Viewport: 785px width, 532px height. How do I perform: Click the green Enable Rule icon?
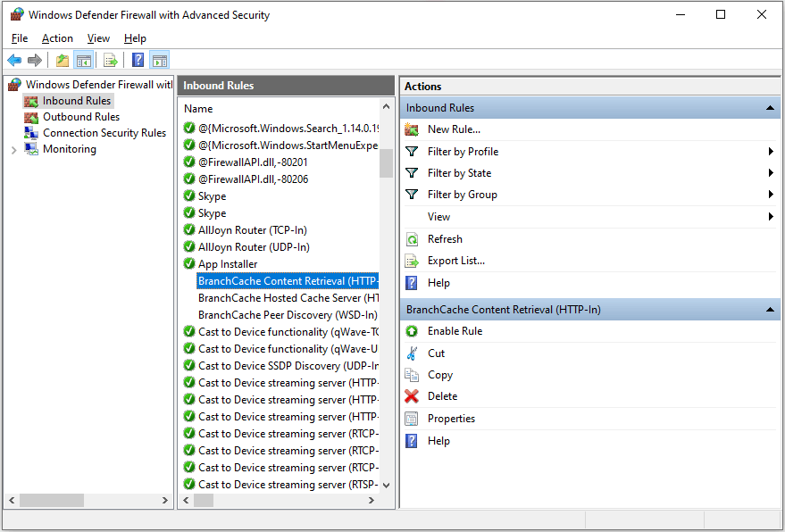coord(412,331)
